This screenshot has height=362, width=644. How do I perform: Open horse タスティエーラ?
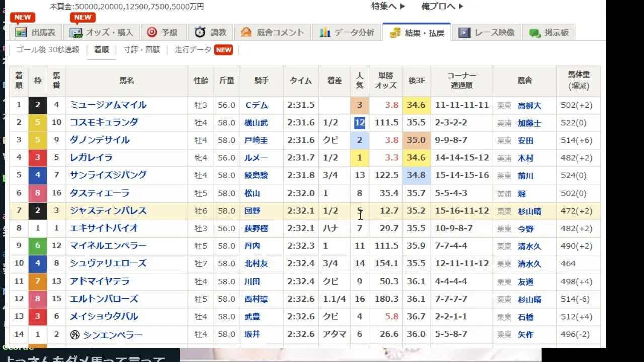(100, 193)
